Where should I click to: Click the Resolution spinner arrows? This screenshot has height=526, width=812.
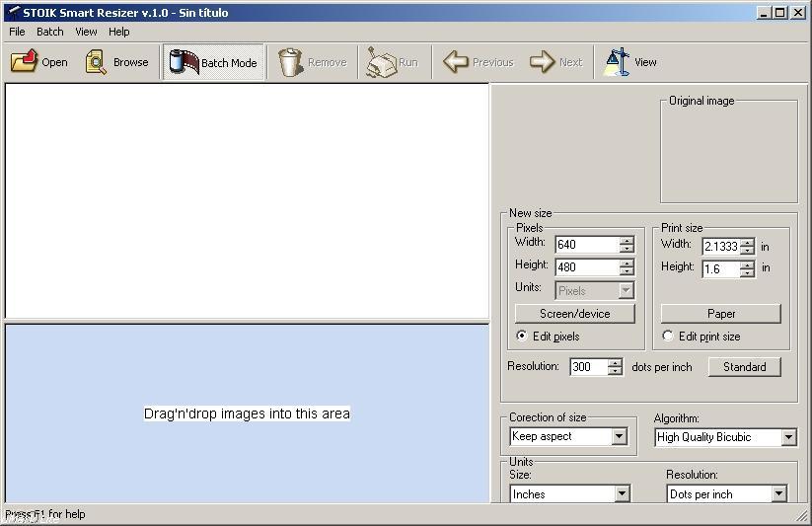pos(615,367)
